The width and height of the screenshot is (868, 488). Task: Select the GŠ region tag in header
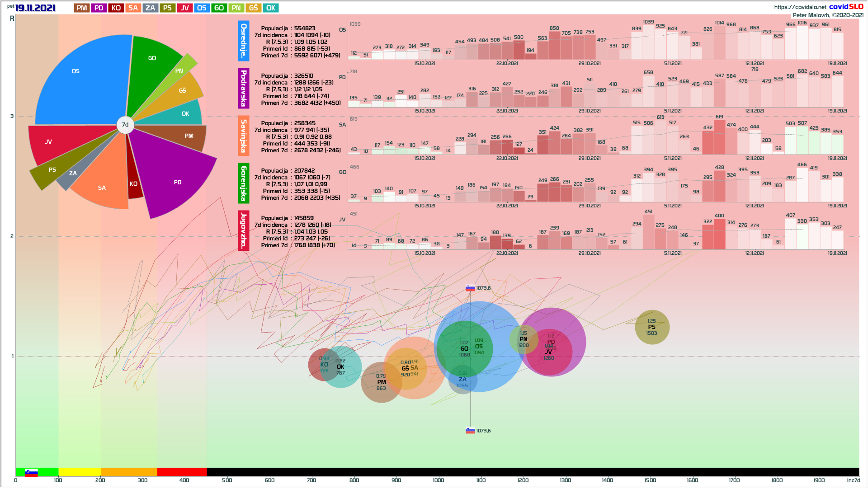pyautogui.click(x=253, y=8)
